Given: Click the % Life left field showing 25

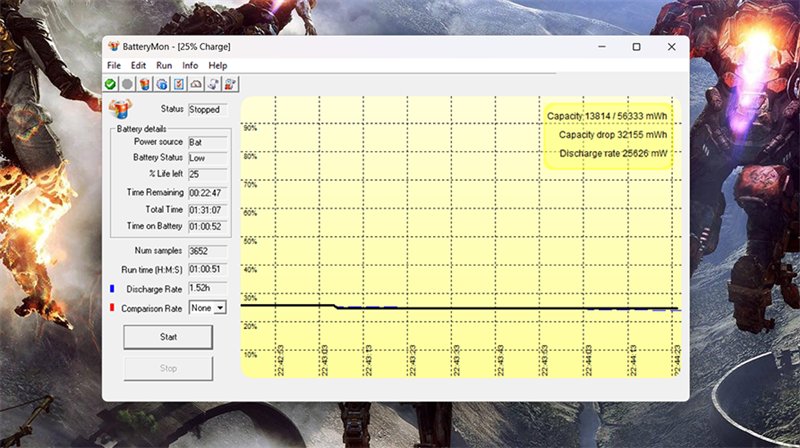Looking at the screenshot, I should [208, 175].
